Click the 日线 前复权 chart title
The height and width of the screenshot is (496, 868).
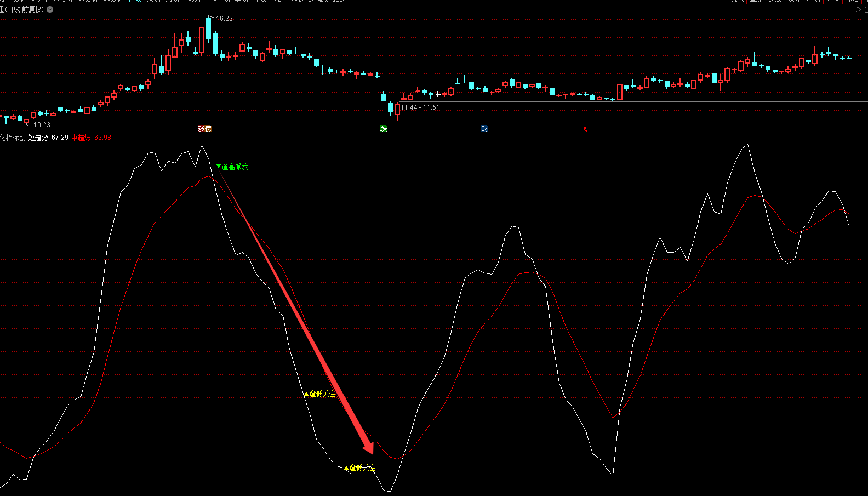pos(24,9)
